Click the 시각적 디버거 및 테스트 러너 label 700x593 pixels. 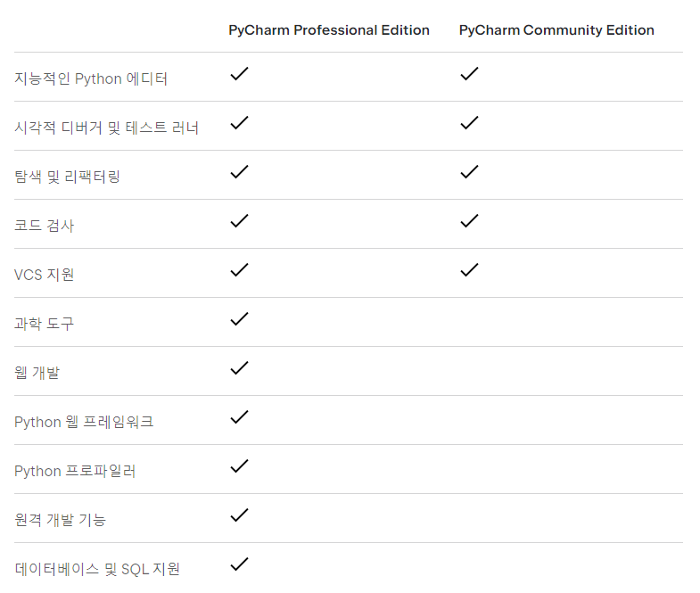click(106, 128)
